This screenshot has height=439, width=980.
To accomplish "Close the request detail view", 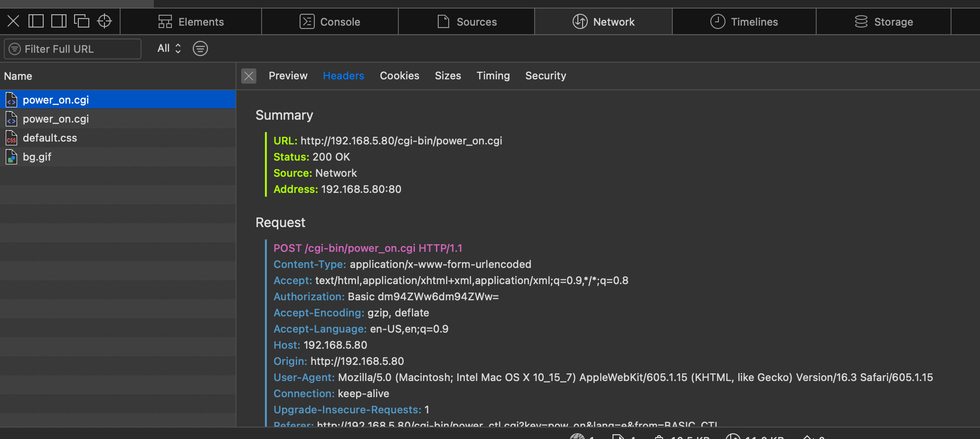I will (x=249, y=76).
